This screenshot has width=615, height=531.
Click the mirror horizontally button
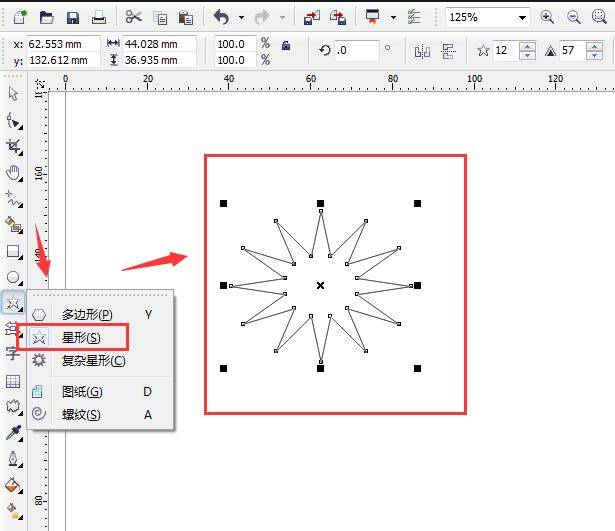[423, 51]
